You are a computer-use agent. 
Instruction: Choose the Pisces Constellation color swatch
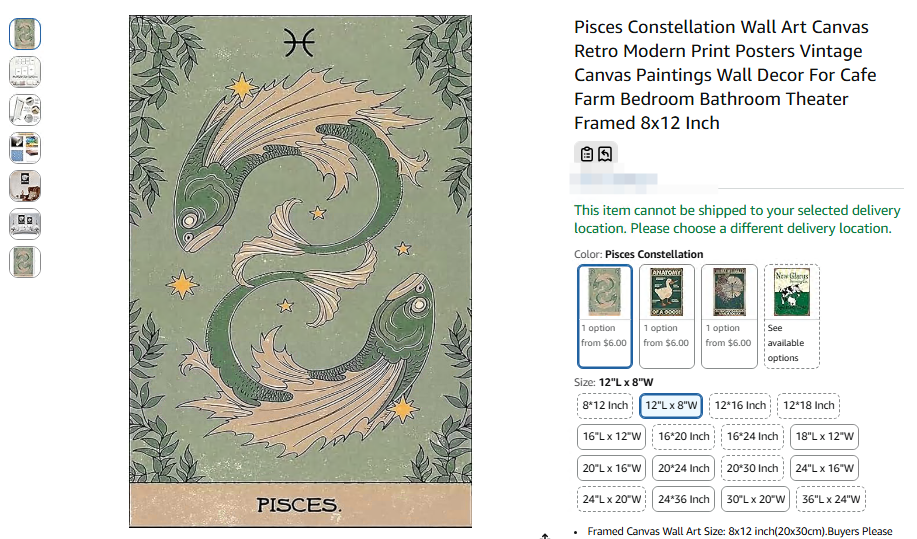click(x=604, y=310)
